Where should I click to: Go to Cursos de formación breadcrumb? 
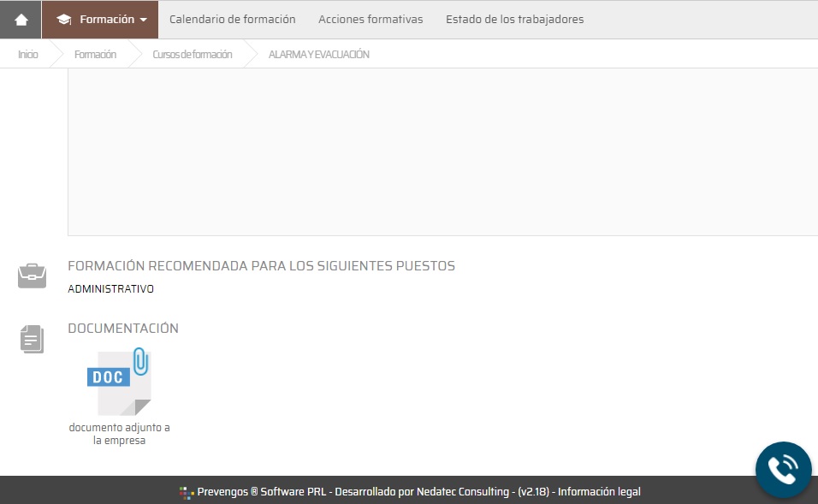pos(192,54)
